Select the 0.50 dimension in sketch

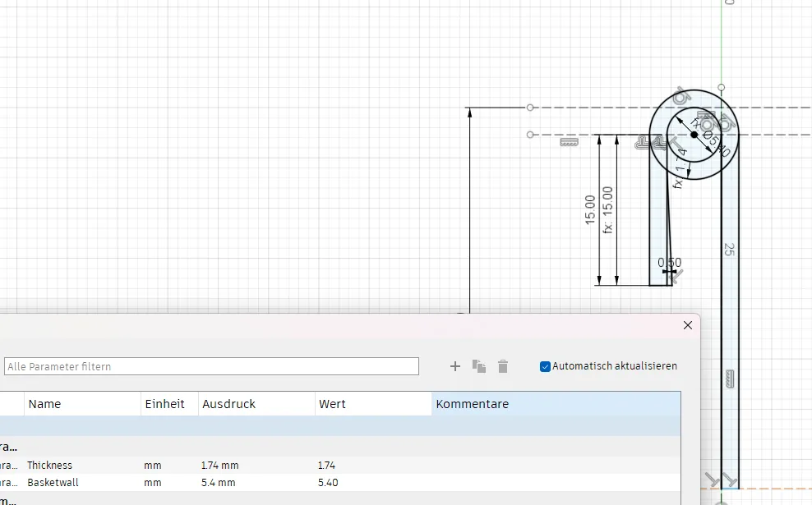[670, 263]
